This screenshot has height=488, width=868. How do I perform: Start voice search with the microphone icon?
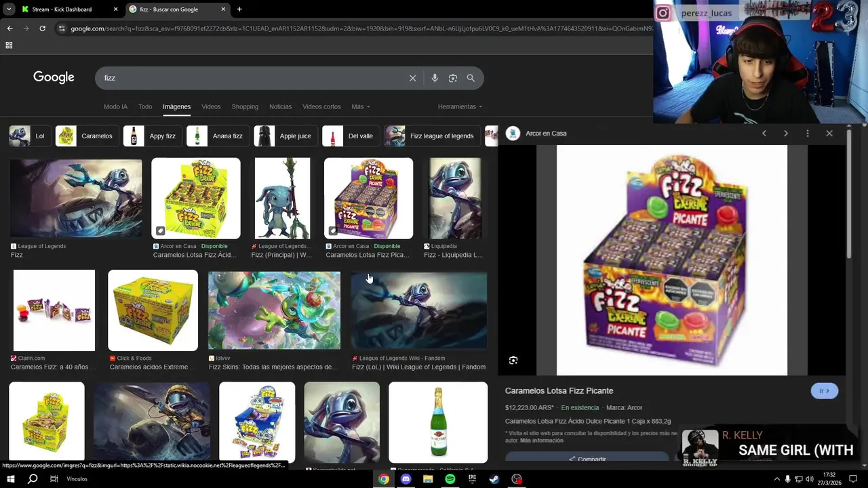pos(435,78)
